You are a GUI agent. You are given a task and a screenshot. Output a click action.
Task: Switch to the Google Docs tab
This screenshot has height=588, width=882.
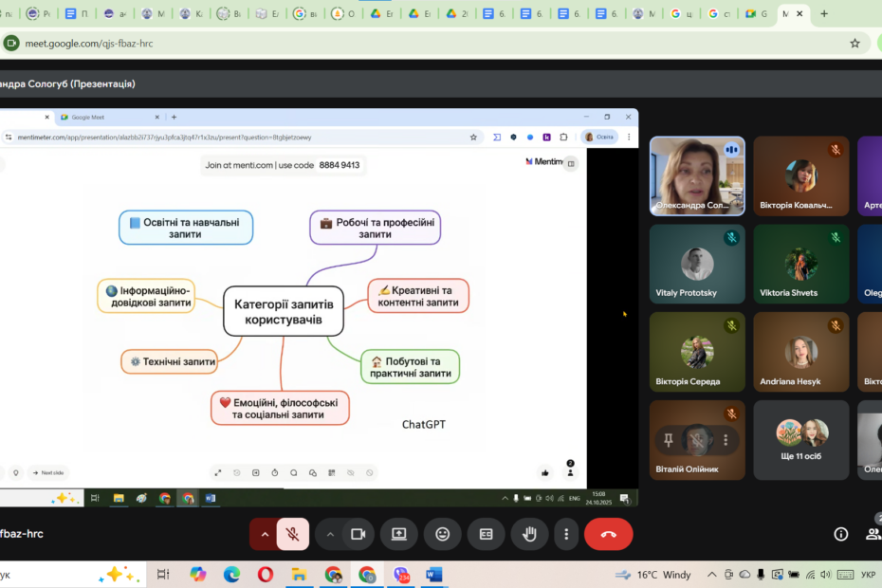pos(493,14)
